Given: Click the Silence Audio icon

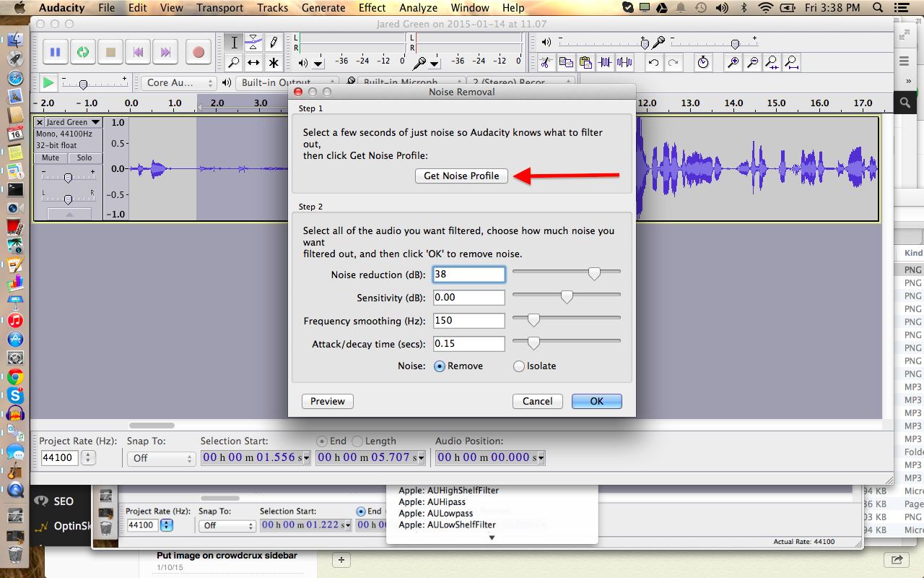Looking at the screenshot, I should 624,63.
